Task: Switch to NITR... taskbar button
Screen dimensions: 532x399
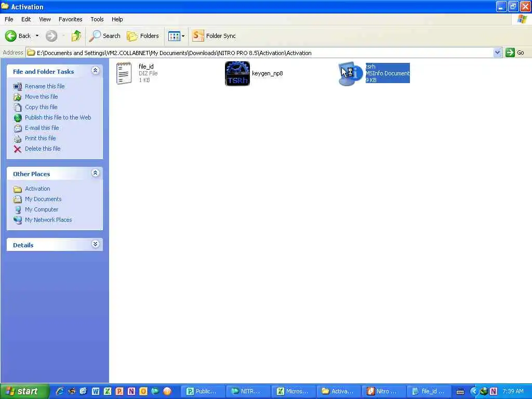Action: point(248,391)
